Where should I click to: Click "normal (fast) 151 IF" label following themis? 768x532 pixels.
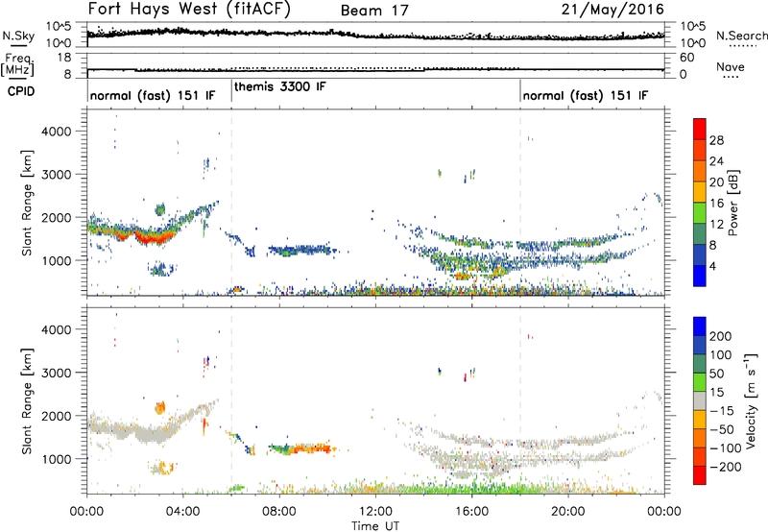pos(586,95)
